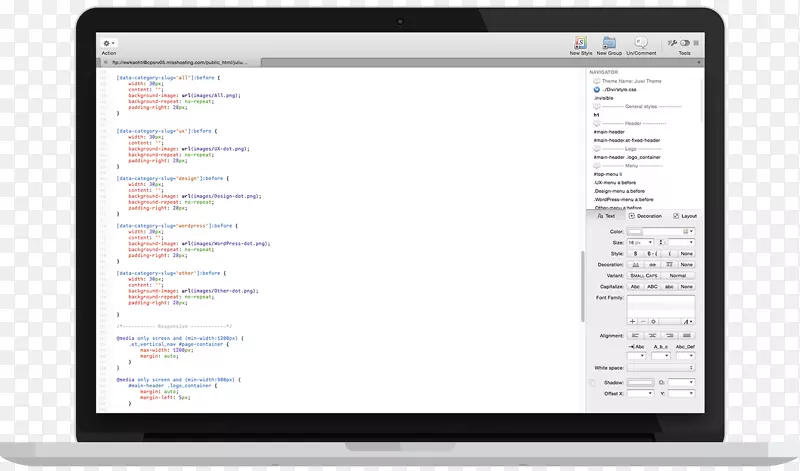Click the list icon beside Tools toggle

point(697,43)
